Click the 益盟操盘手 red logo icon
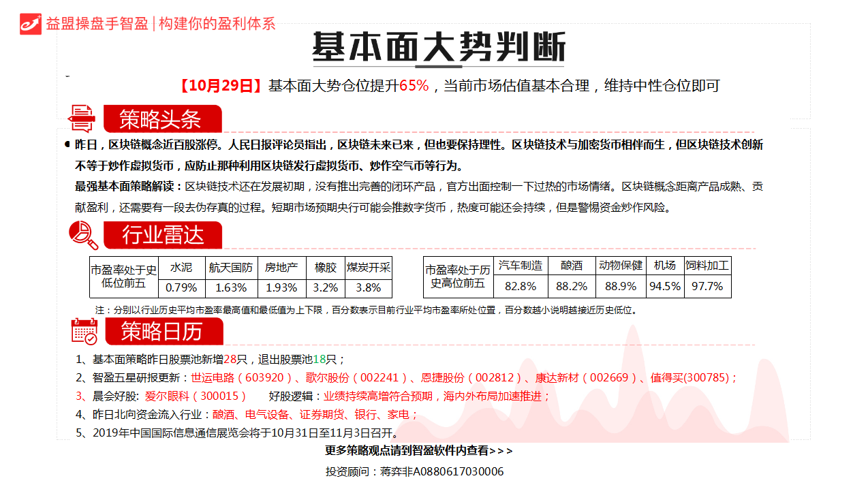 [31, 24]
